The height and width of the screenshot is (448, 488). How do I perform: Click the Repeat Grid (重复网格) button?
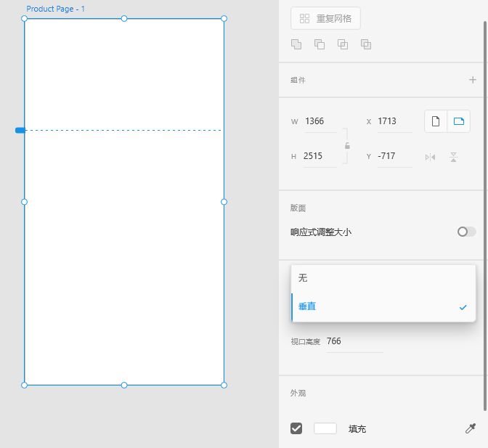[325, 19]
